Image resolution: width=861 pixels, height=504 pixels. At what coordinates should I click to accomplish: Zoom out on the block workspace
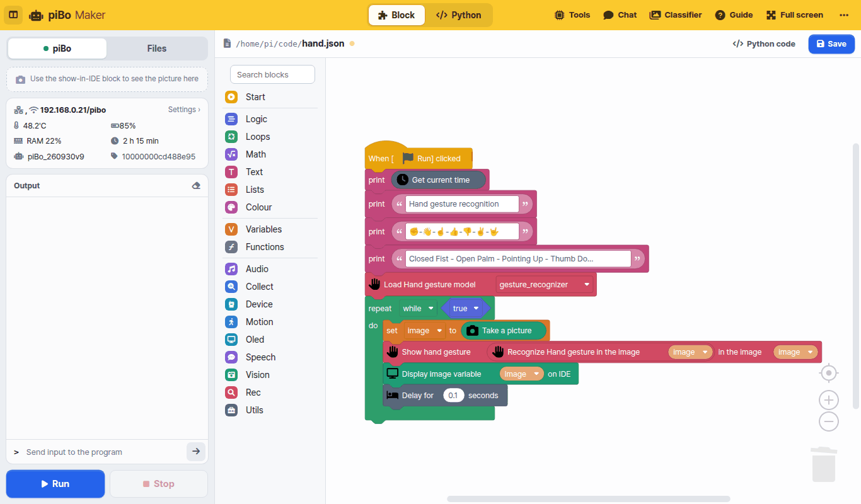[x=829, y=421]
